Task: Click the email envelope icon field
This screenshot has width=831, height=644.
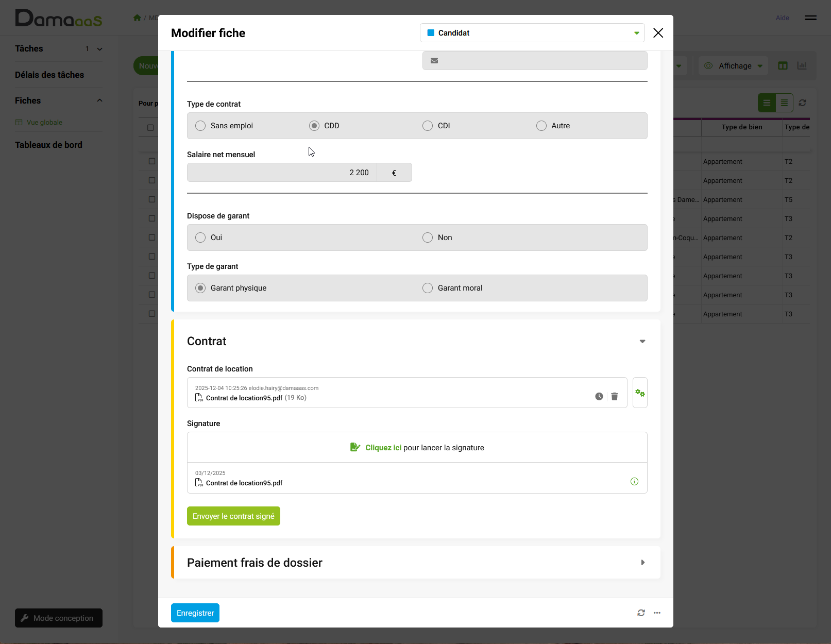Action: 434,61
